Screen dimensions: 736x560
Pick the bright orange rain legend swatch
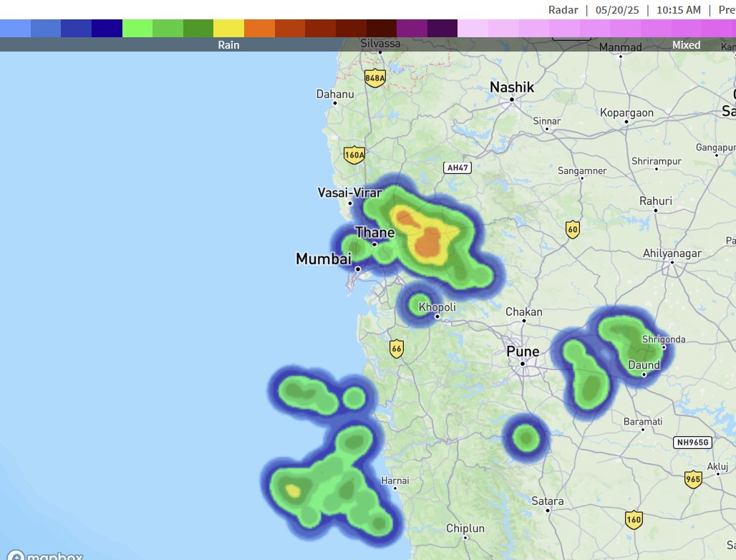[x=259, y=28]
